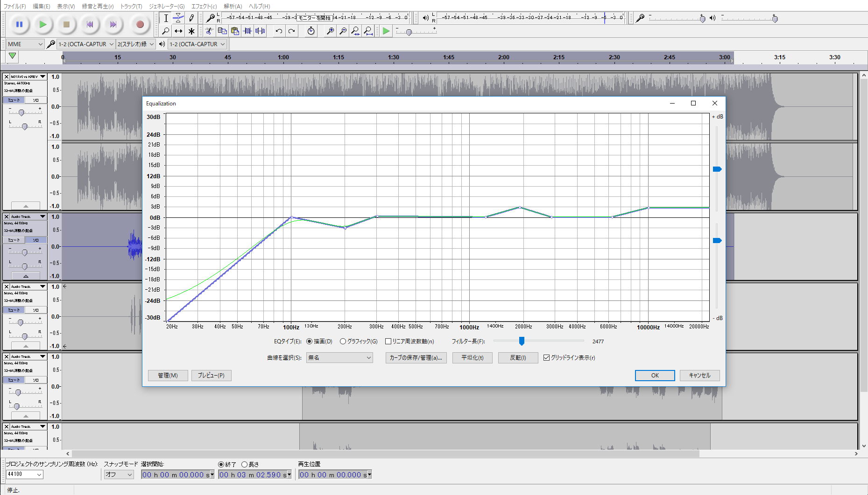Open the スナップモード dropdown
Screen dimensions: 868x495
pyautogui.click(x=119, y=474)
